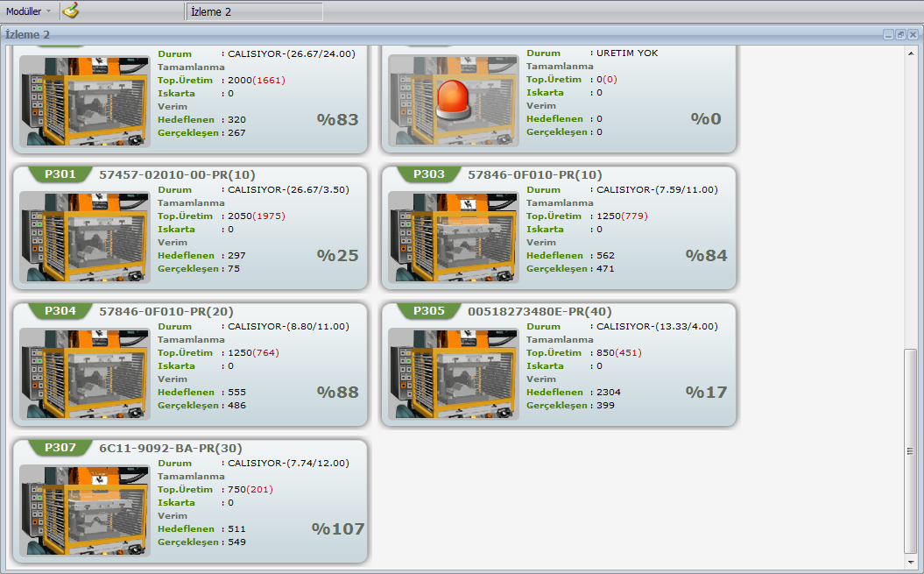Click the scroll up arrow of the vertical scrollbar
The image size is (924, 574).
coord(911,52)
